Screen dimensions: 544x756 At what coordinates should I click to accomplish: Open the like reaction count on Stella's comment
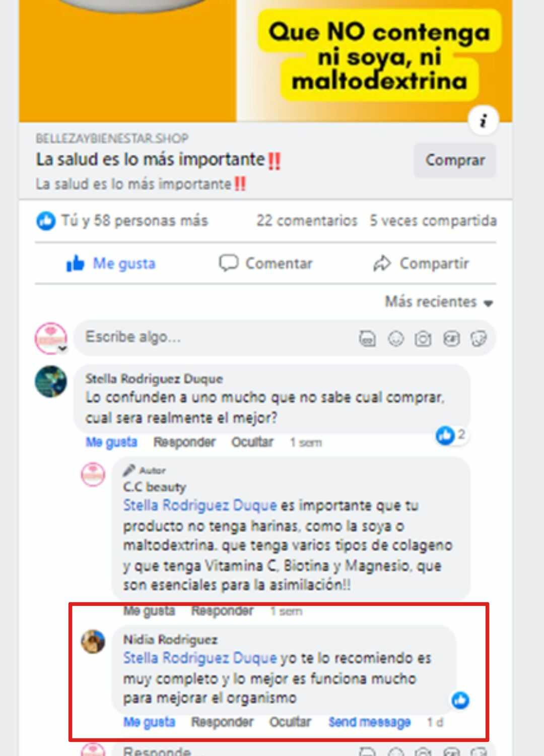[451, 434]
